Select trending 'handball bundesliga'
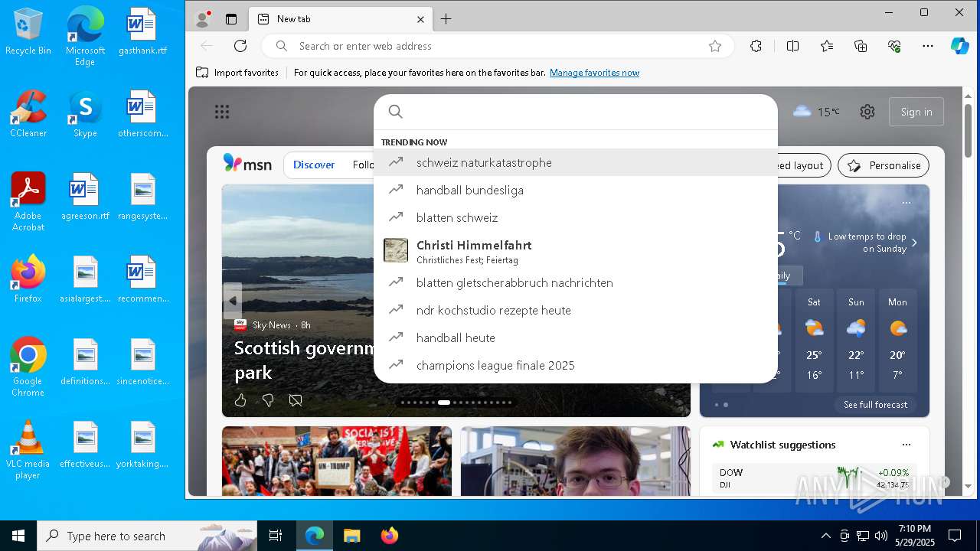Viewport: 980px width, 551px height. (576, 190)
